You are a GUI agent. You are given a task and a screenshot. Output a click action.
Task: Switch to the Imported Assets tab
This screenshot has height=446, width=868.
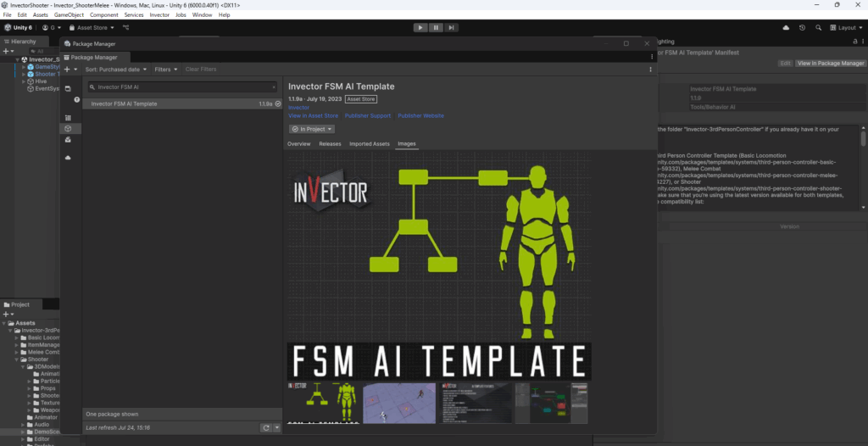click(370, 143)
